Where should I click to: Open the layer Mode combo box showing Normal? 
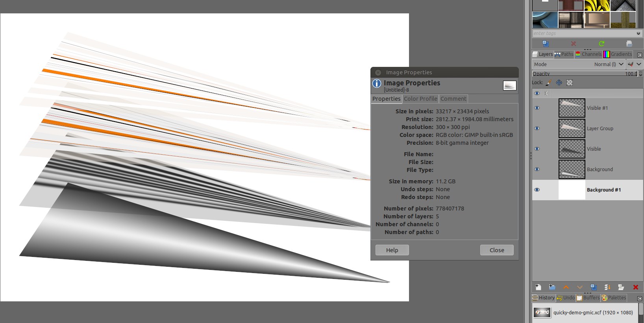579,64
